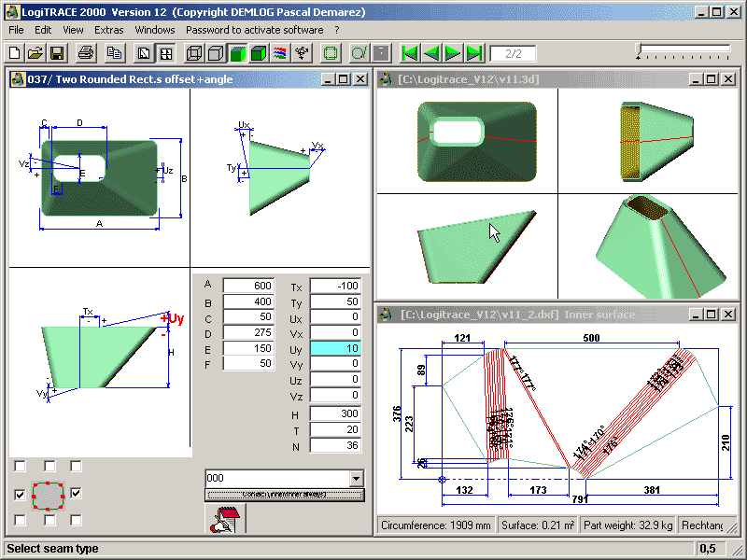Expand the 000 combo box arrow

coord(356,478)
